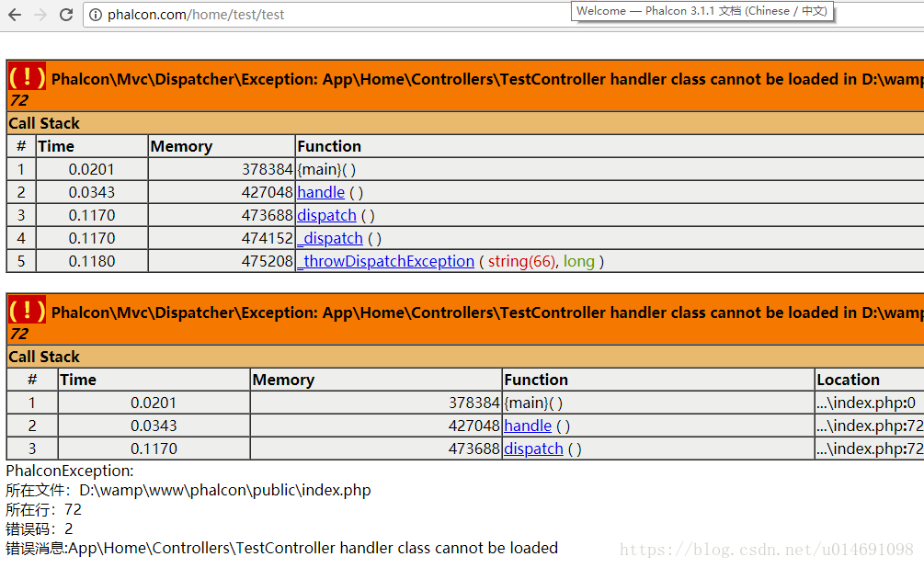Screen dimensions: 924x568
Task: Select the long argument text
Action: tap(578, 261)
